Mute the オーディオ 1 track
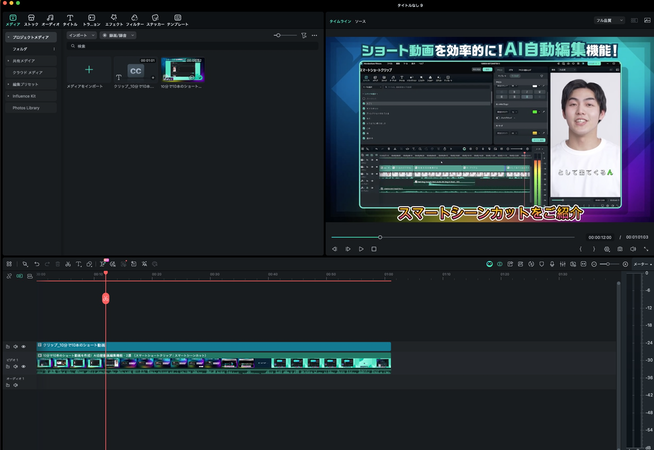This screenshot has height=450, width=654. [15, 385]
